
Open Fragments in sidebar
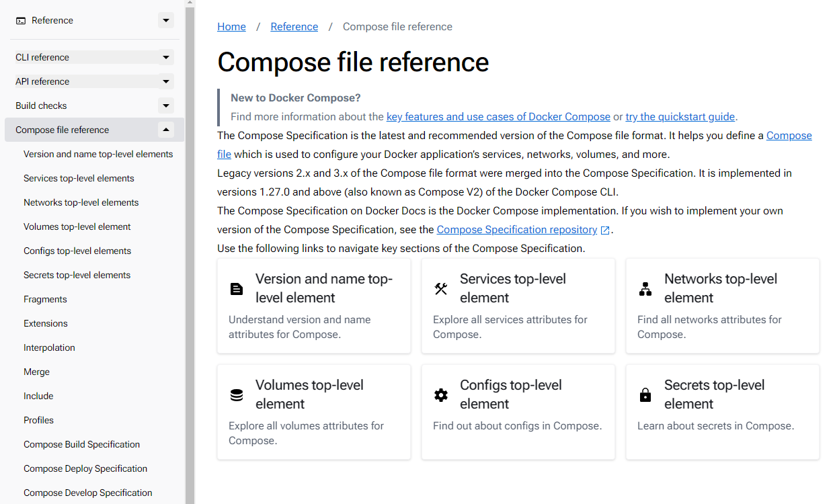pos(45,299)
